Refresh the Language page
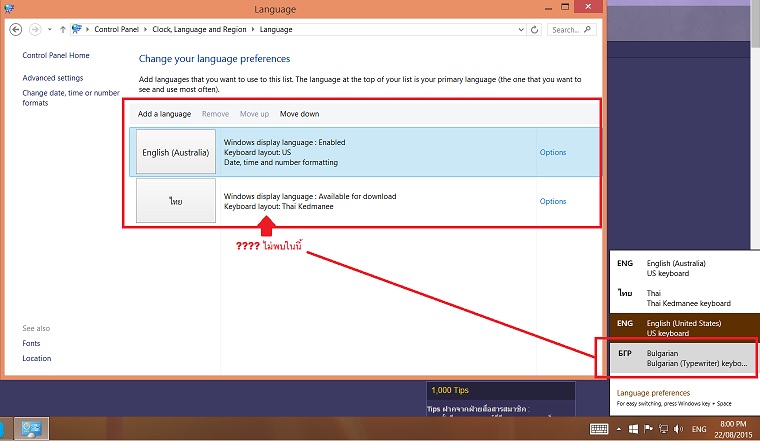Screen dimensions: 760x441 point(534,30)
